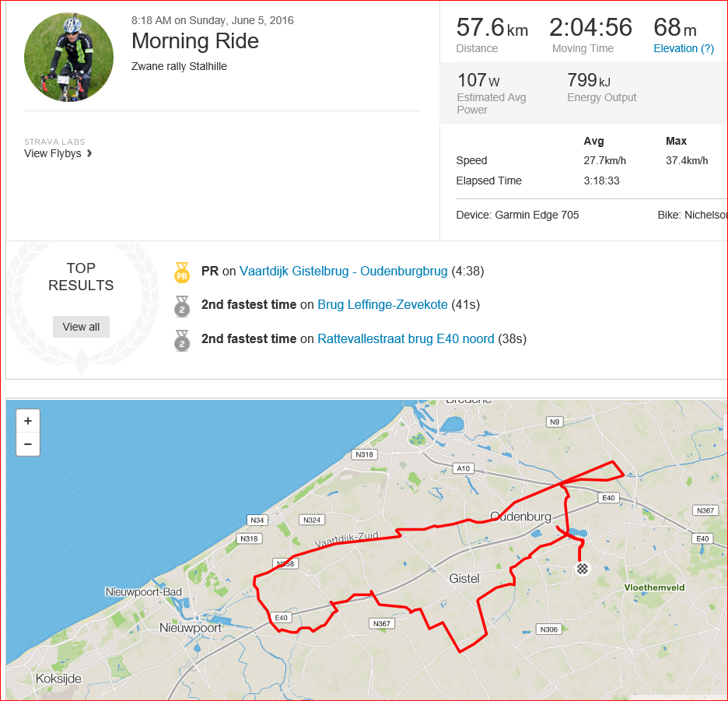Click the Morning Ride activity title
Image resolution: width=728 pixels, height=701 pixels.
[195, 41]
